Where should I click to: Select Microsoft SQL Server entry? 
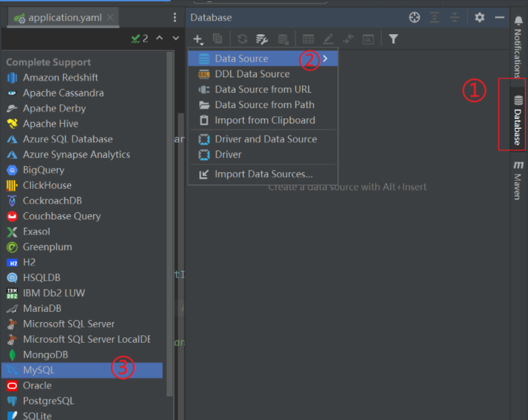82,324
